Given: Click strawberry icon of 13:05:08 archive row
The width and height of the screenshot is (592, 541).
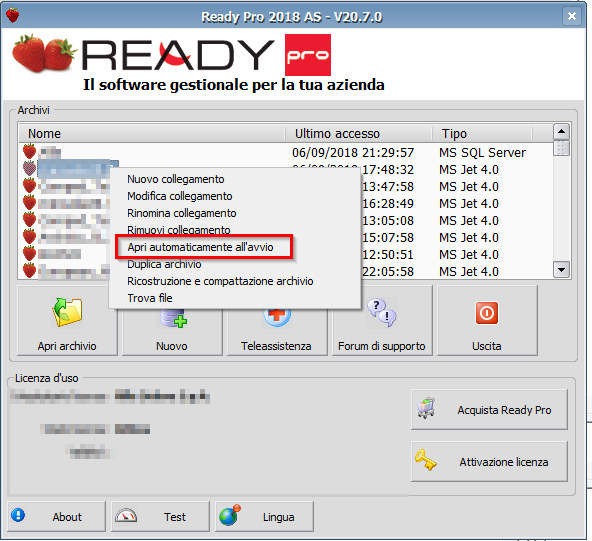Looking at the screenshot, I should click(29, 219).
